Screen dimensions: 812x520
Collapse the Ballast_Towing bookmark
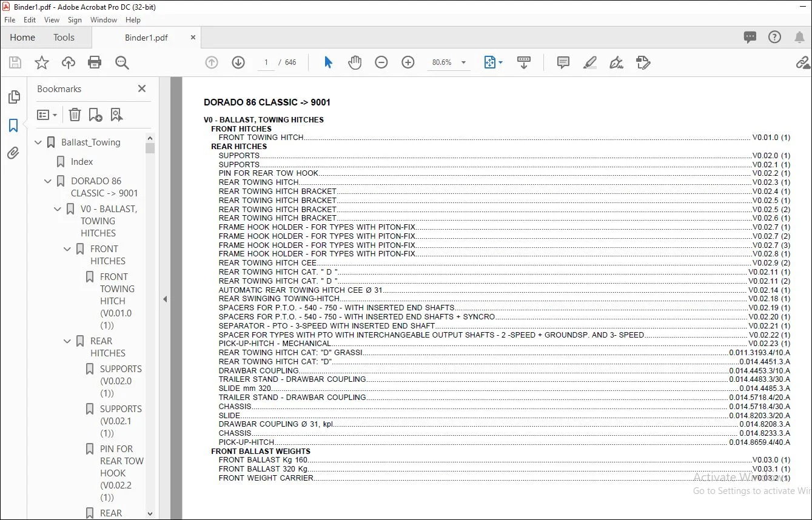[38, 142]
